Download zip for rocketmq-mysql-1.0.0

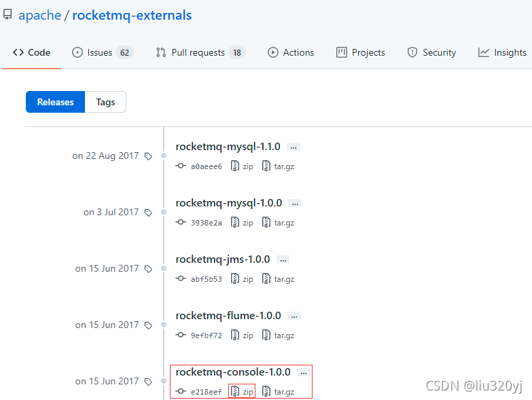(242, 222)
